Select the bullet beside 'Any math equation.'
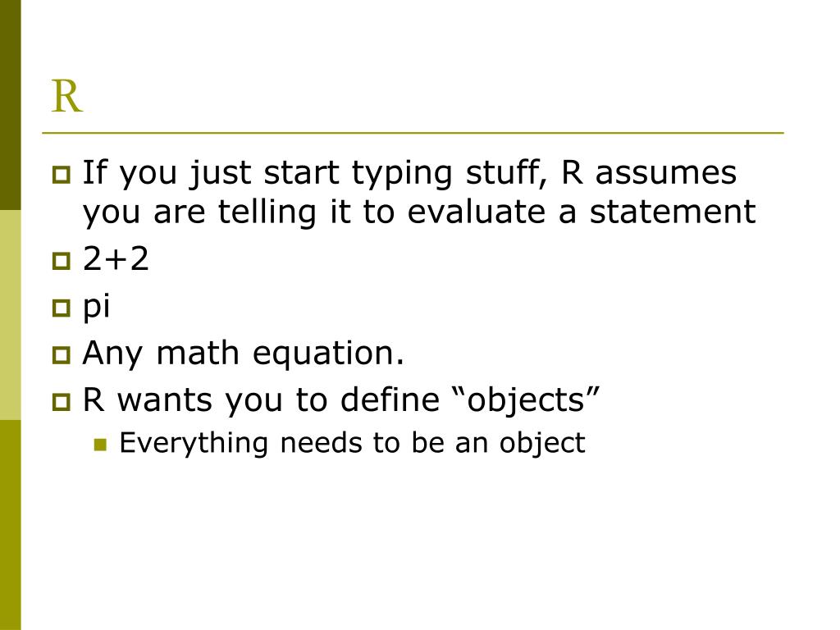Screen dimensions: 840x630 pyautogui.click(x=61, y=354)
